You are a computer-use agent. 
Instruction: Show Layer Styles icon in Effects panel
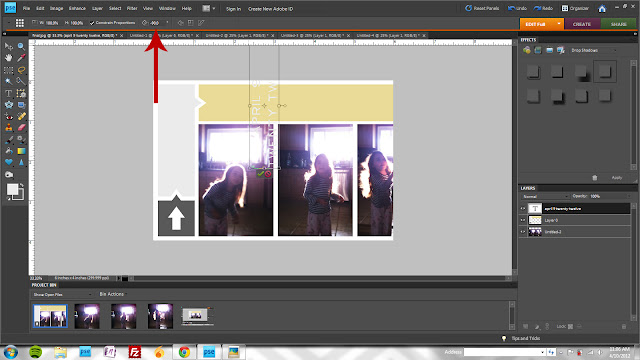point(538,50)
